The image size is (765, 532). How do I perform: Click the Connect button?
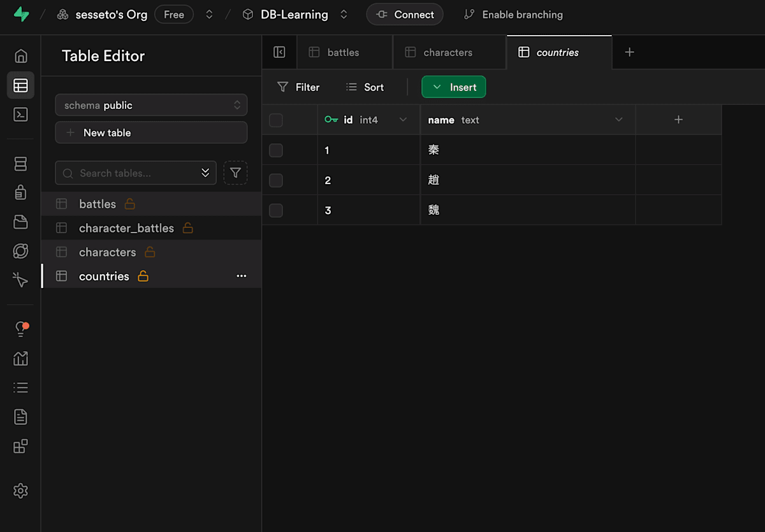pos(405,14)
